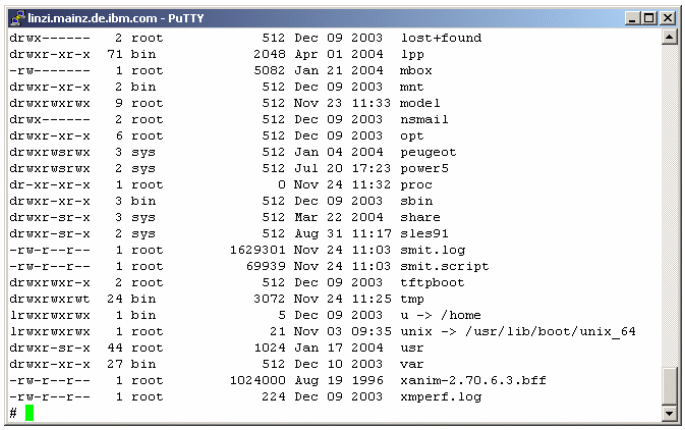Click the scrollbar track above the thumb

(669, 205)
